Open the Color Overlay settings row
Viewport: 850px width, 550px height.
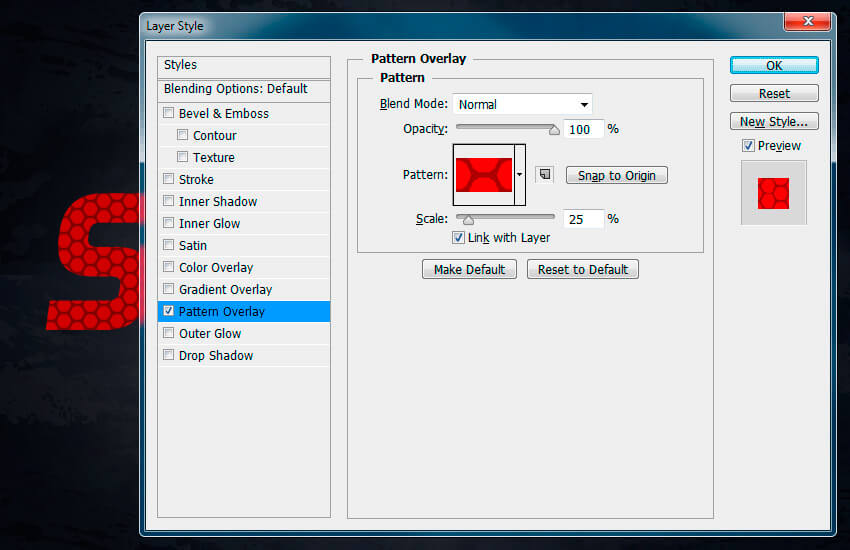(x=244, y=267)
